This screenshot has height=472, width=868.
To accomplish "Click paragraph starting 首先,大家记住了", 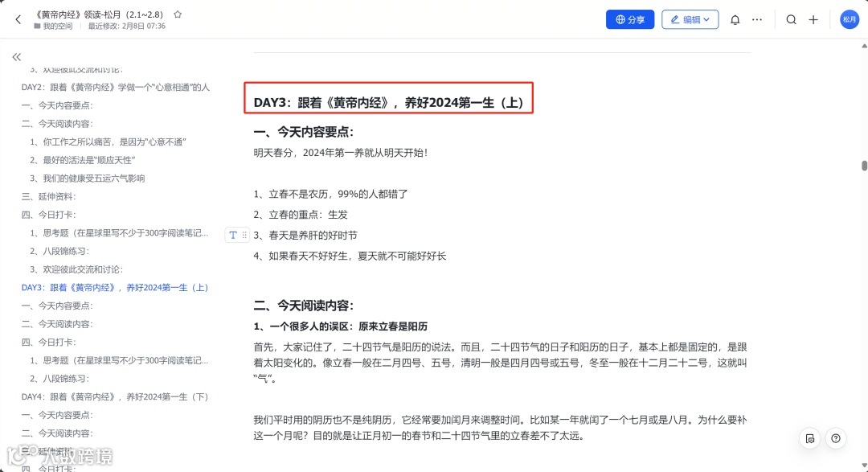I will coord(501,363).
